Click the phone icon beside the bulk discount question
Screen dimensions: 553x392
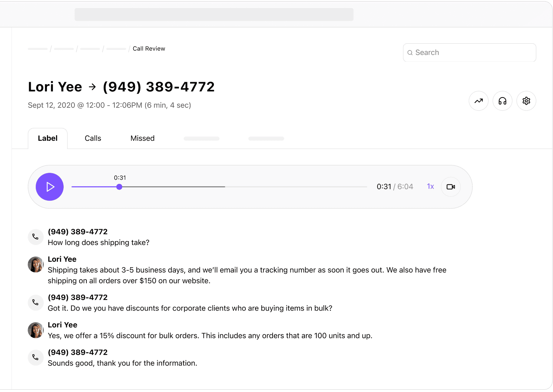(x=36, y=303)
